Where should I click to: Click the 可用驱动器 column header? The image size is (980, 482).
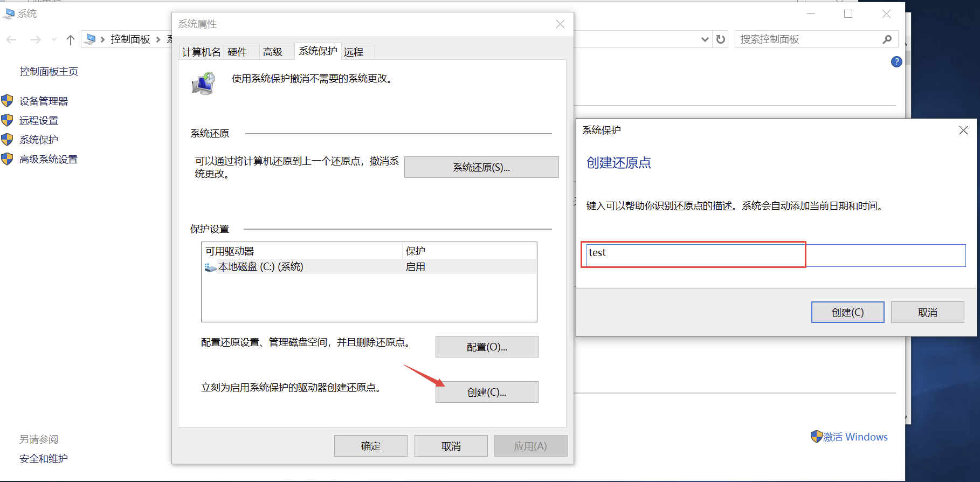pyautogui.click(x=302, y=251)
